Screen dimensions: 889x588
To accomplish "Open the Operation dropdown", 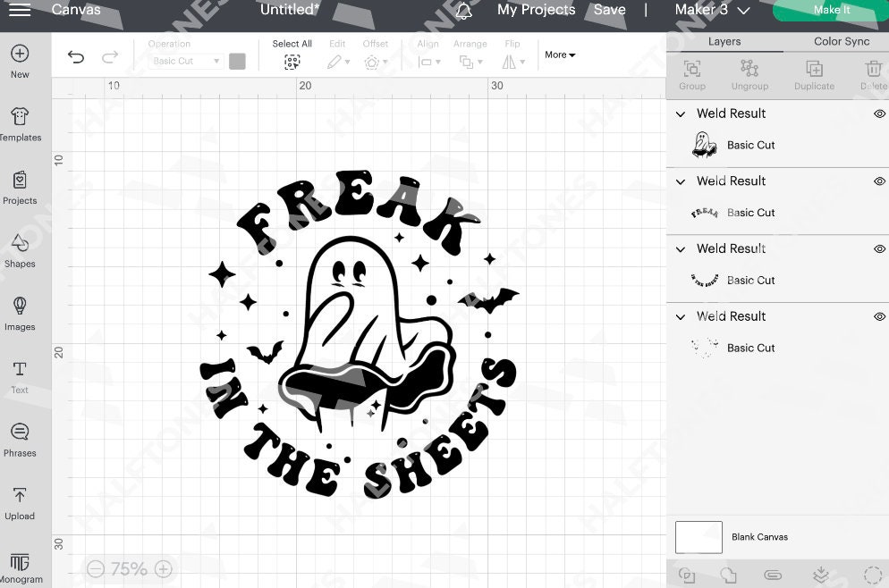I will click(x=188, y=61).
